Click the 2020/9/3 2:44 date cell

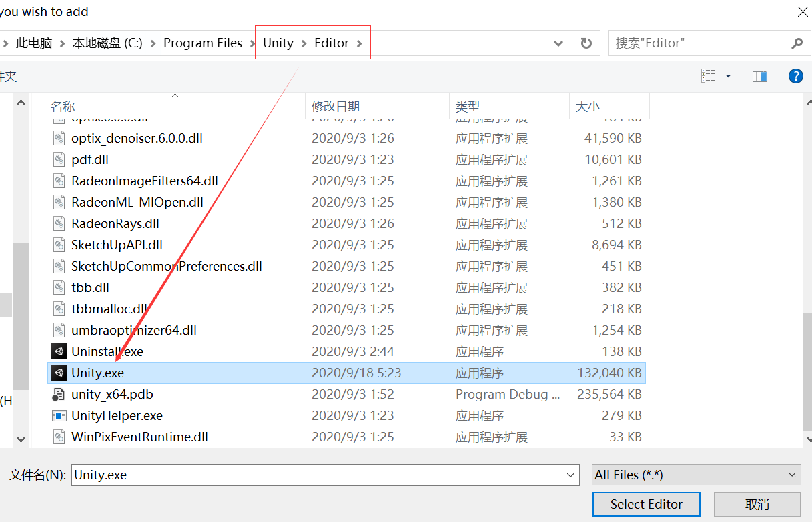coord(353,351)
